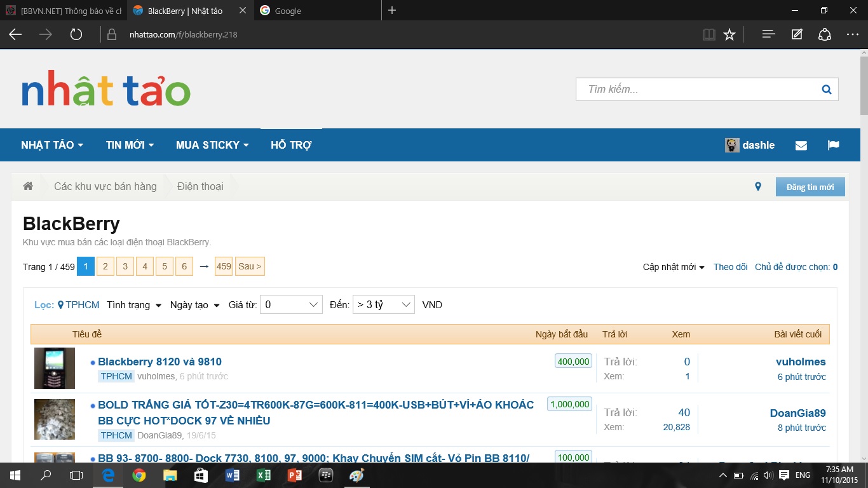The image size is (868, 488).
Task: Show hidden system tray icons
Action: 723,475
